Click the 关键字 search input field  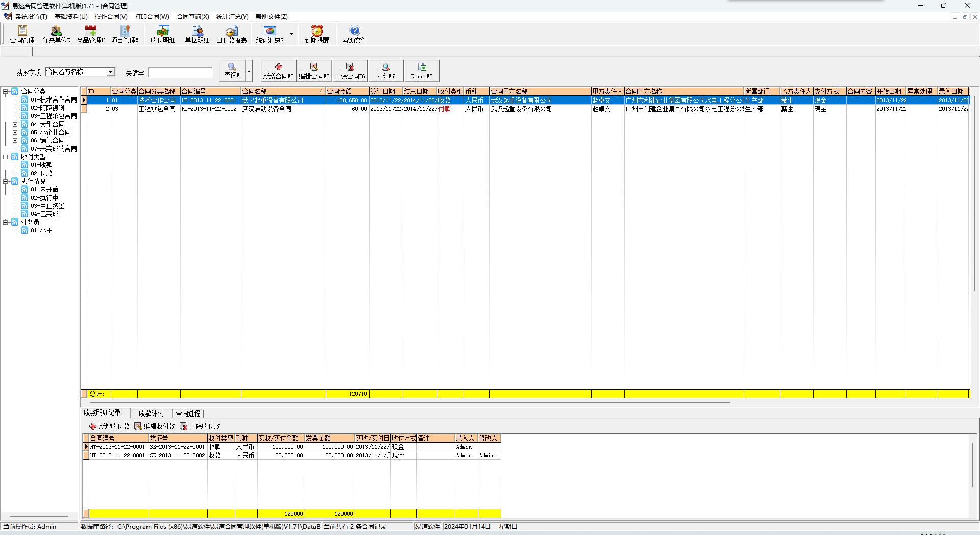click(x=180, y=73)
